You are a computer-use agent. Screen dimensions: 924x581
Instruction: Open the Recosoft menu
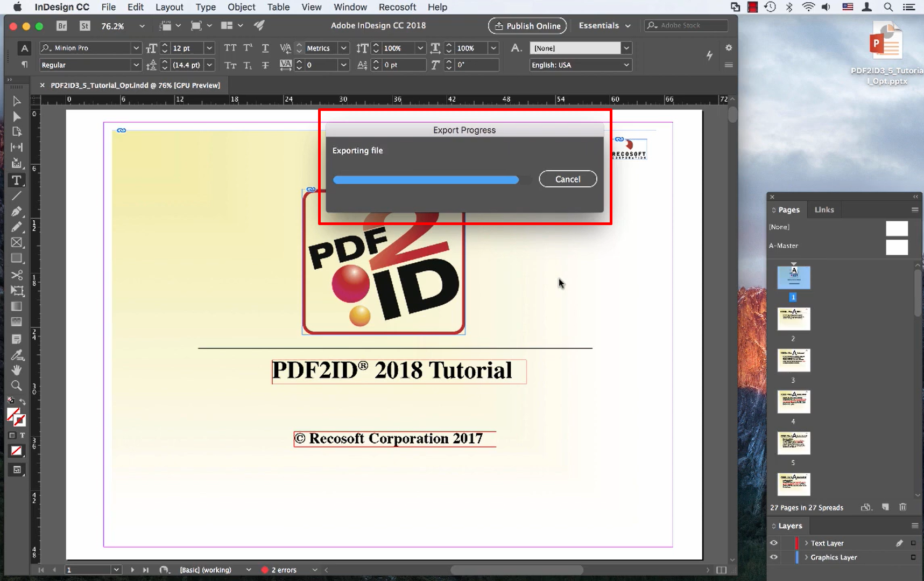[398, 7]
